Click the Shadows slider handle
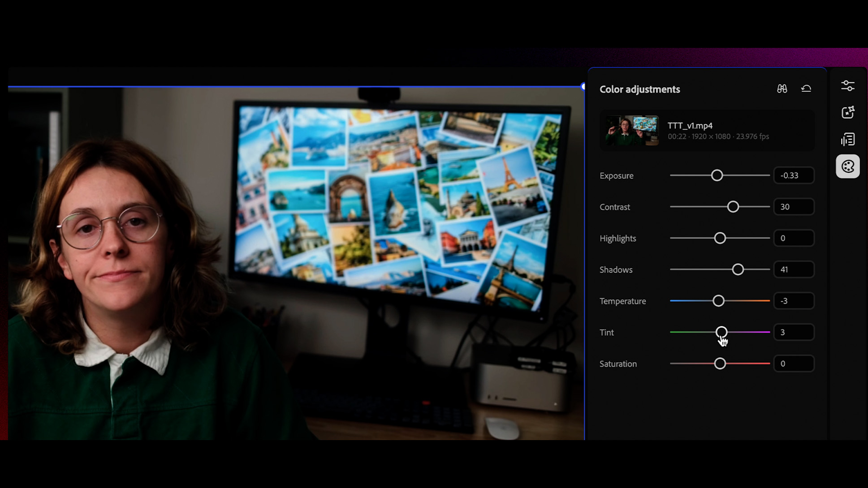 738,269
